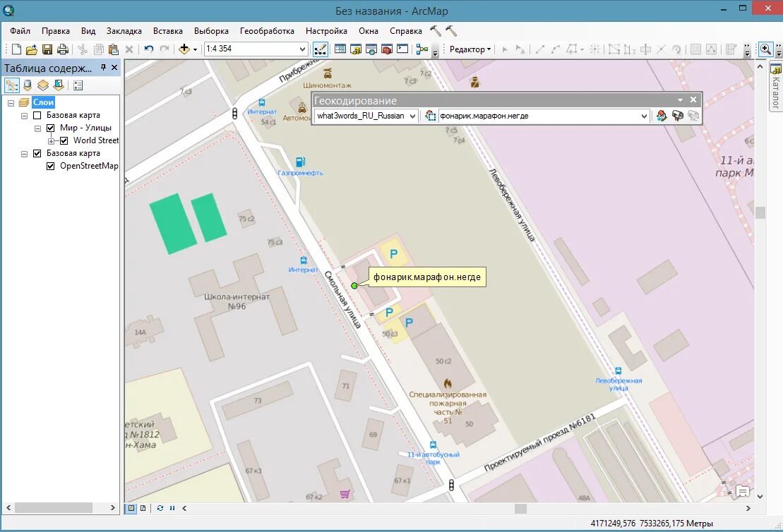The image size is (783, 532).
Task: Click the Address Inspector mailbox icon
Action: click(678, 116)
